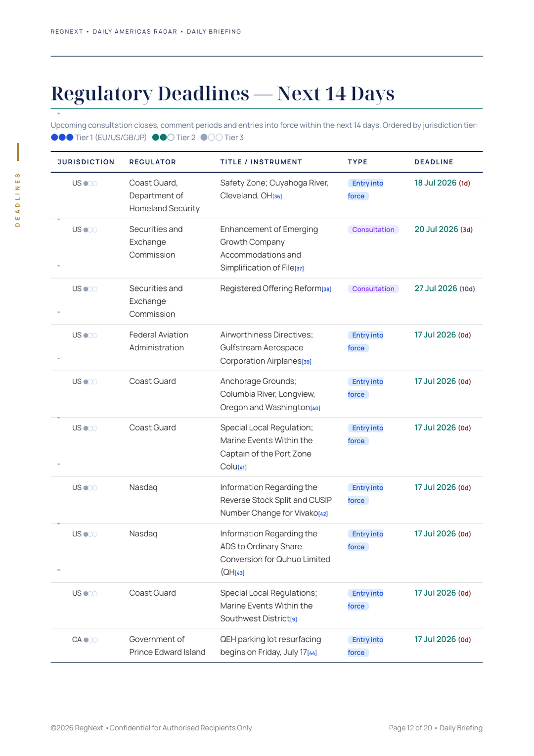Select the REGULATOR column header

tap(152, 162)
